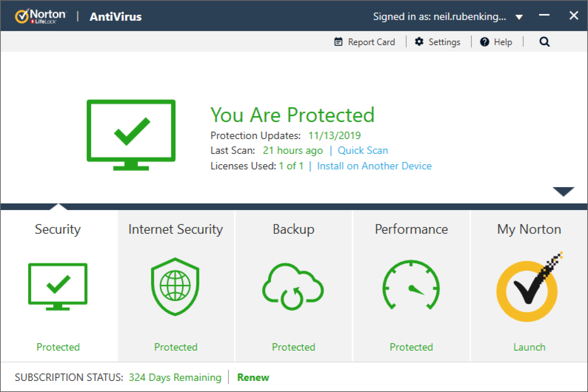
Task: Click the Performance gauge icon
Action: click(411, 286)
